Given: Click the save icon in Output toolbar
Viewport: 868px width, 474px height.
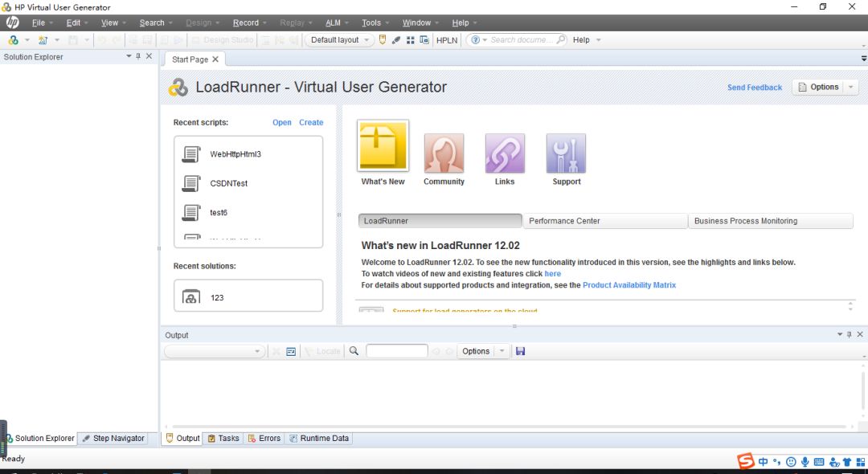Looking at the screenshot, I should click(x=520, y=351).
